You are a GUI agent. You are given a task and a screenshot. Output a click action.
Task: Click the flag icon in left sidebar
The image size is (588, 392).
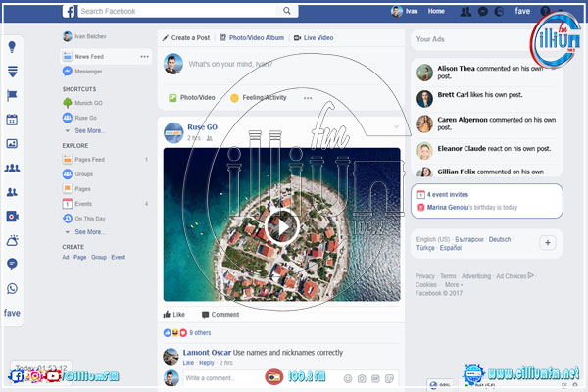(12, 95)
